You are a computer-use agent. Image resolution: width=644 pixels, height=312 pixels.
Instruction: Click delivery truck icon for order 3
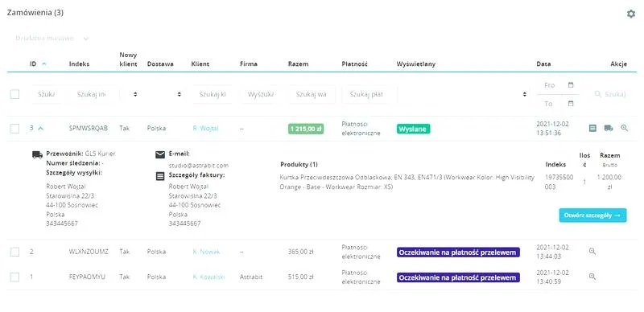point(609,128)
